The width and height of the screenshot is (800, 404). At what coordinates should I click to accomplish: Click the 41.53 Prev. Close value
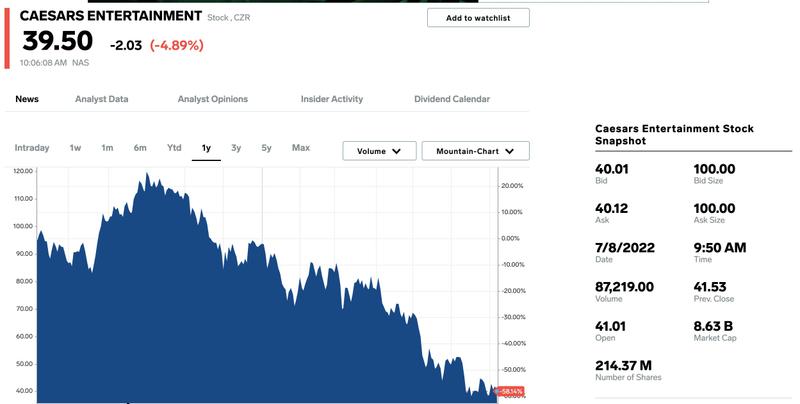(710, 287)
